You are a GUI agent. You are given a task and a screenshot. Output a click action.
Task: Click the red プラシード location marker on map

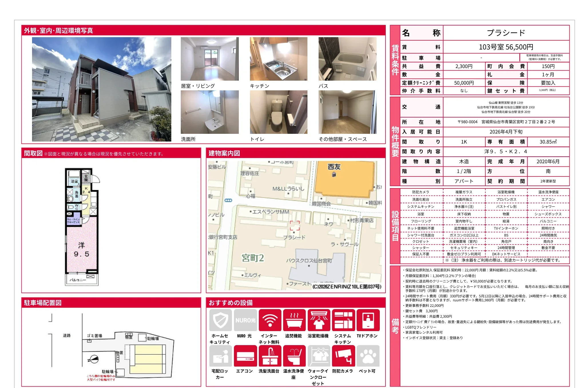pyautogui.click(x=295, y=226)
